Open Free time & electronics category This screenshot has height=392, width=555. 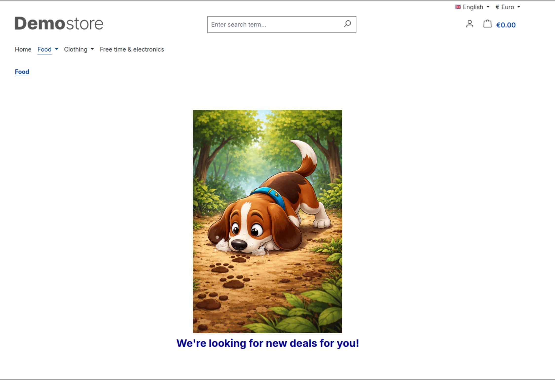pos(132,50)
